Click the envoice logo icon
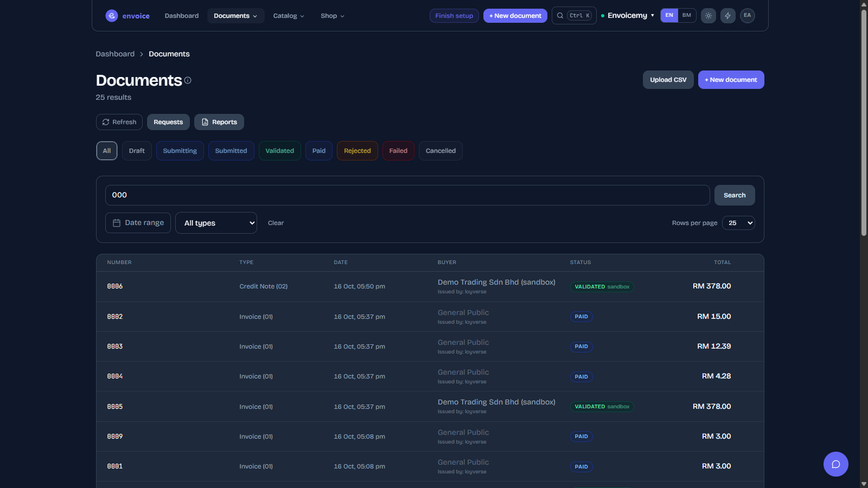This screenshot has width=868, height=488. click(x=112, y=16)
